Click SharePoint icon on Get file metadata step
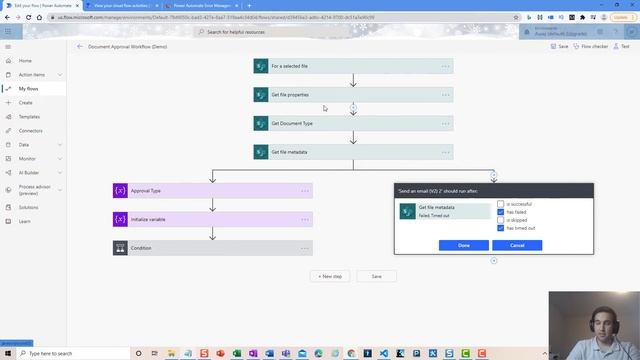 [260, 152]
